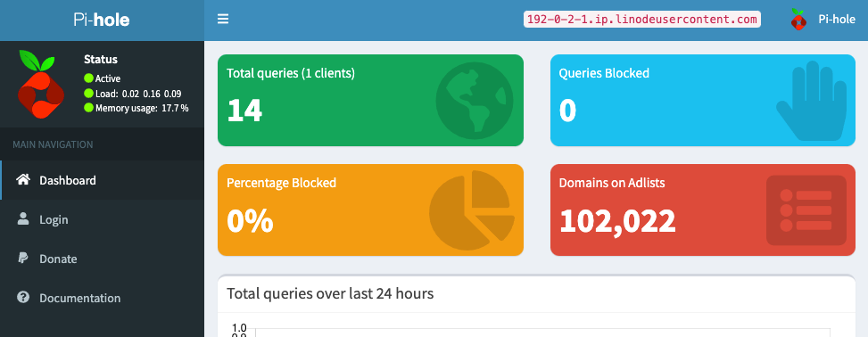Click the Total queries over last 24 hours heading

[330, 293]
